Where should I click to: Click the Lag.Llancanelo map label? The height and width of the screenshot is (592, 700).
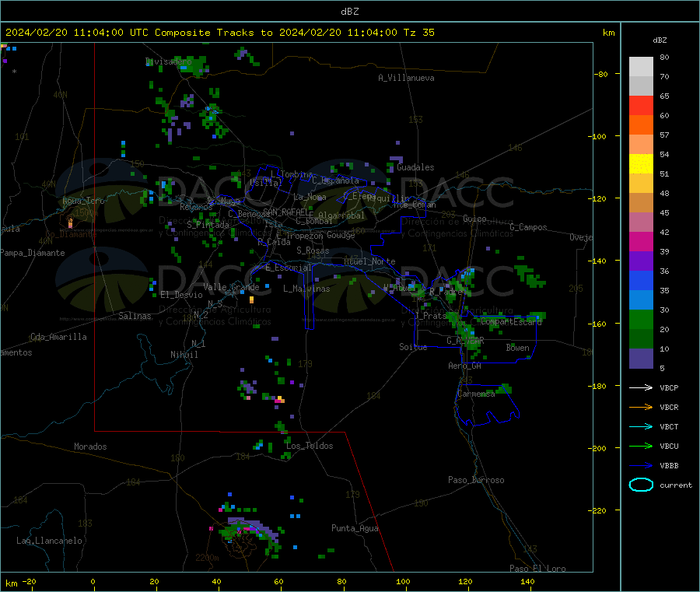point(49,541)
